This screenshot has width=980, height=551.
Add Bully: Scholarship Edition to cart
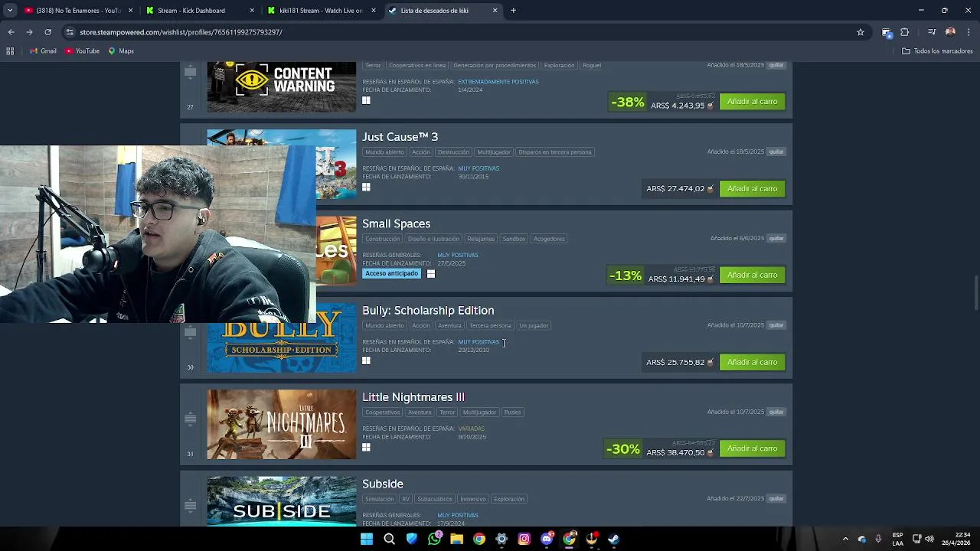[x=752, y=362]
